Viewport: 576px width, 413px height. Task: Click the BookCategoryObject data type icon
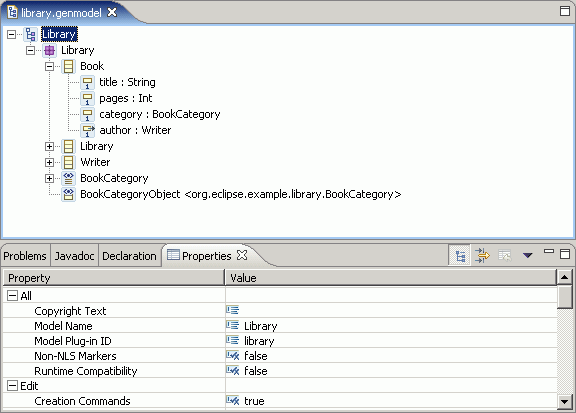pyautogui.click(x=68, y=194)
